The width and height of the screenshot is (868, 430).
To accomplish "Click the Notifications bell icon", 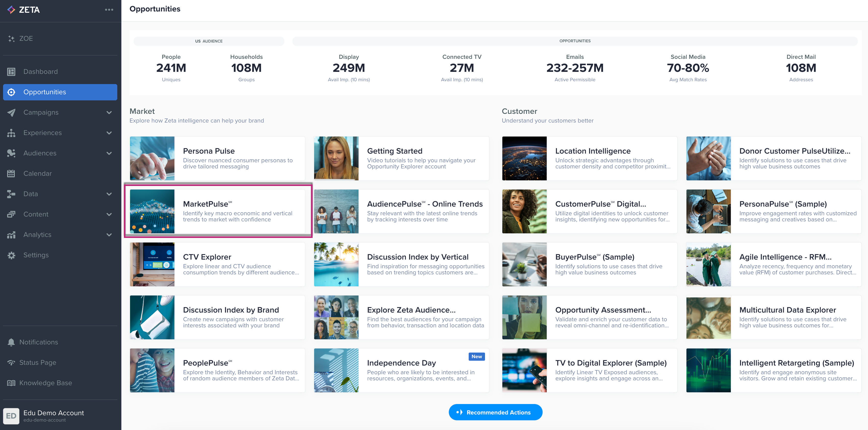I will [x=11, y=342].
